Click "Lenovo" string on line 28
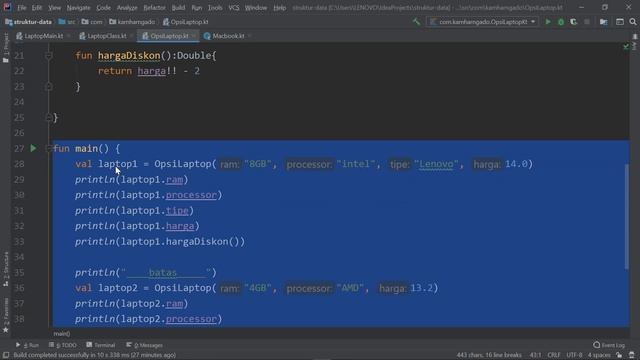The image size is (640, 360). coord(436,164)
